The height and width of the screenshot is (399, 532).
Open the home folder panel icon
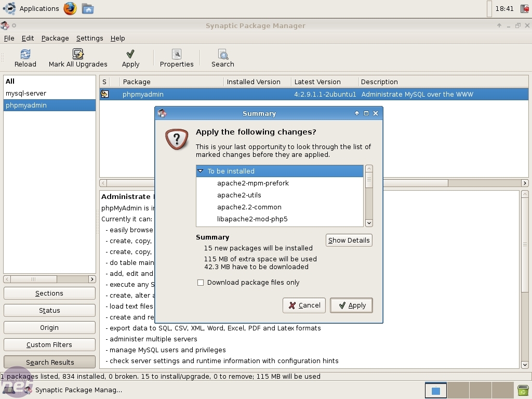click(x=88, y=8)
